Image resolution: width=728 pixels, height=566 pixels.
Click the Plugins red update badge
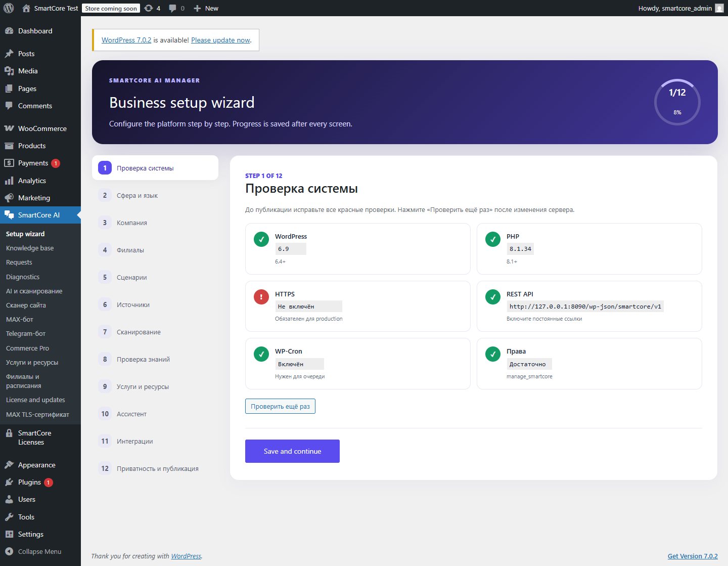48,483
